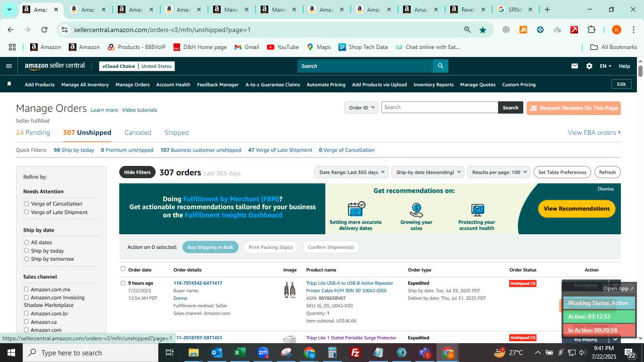Screen dimensions: 644x362
Task: Click the JS extension icon in the toolbar
Action: point(523,30)
